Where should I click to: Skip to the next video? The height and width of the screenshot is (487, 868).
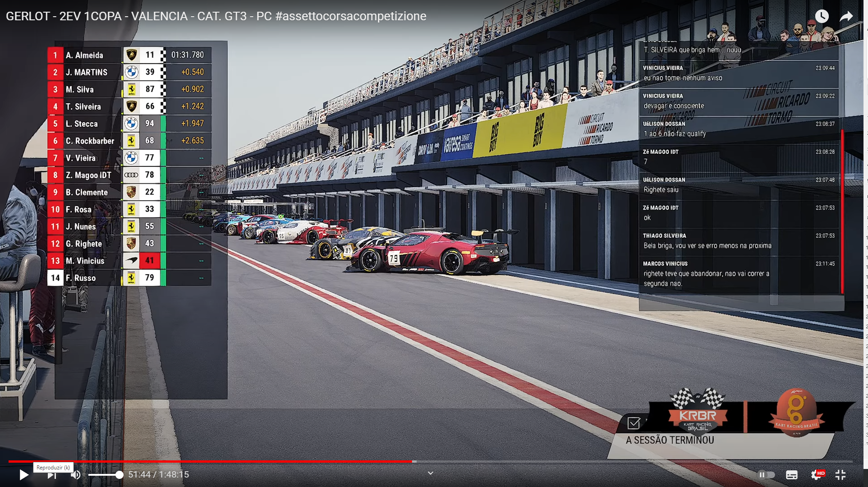pyautogui.click(x=52, y=475)
